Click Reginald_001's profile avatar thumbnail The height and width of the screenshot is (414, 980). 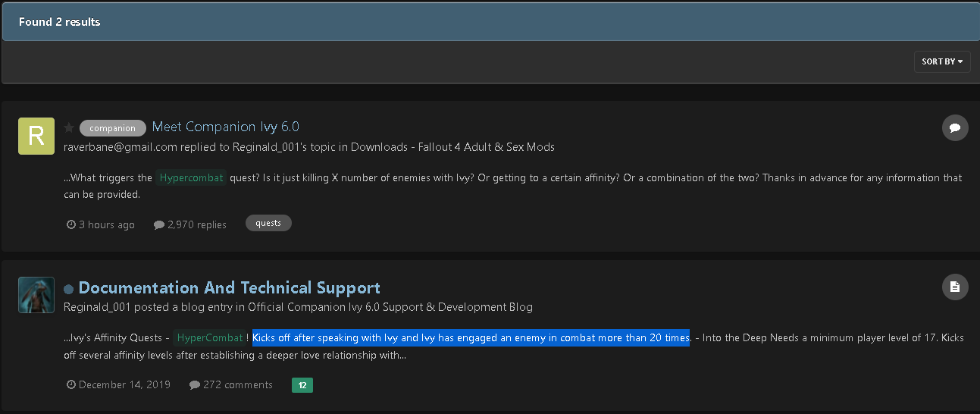(x=36, y=295)
